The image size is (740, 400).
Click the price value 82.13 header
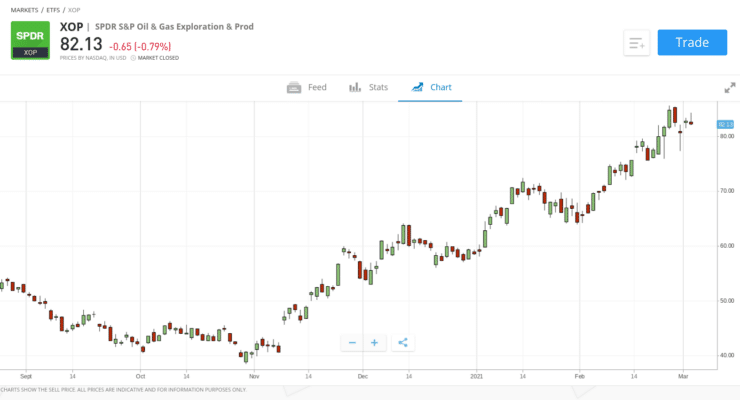(x=81, y=44)
